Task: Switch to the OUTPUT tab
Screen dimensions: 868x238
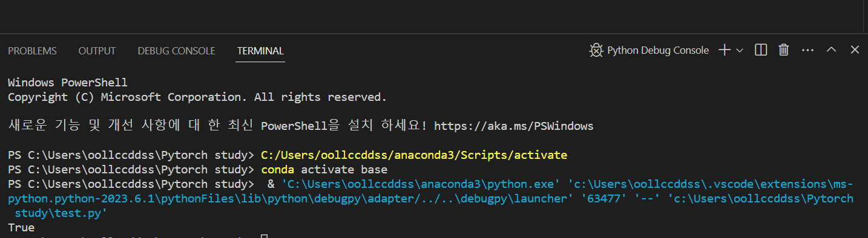Action: coord(97,51)
